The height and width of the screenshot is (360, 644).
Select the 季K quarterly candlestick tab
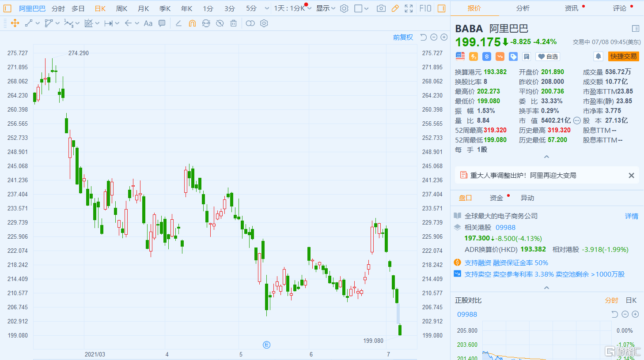(165, 8)
